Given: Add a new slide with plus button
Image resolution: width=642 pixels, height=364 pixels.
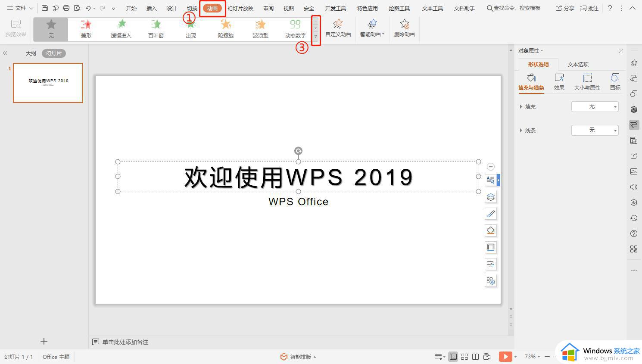Looking at the screenshot, I should pos(44,341).
